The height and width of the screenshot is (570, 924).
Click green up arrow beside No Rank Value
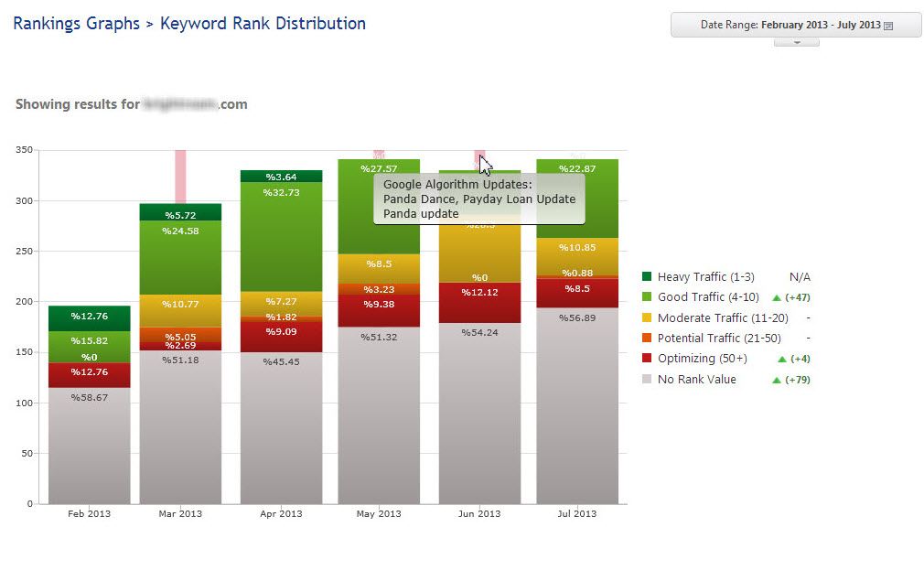tap(777, 380)
